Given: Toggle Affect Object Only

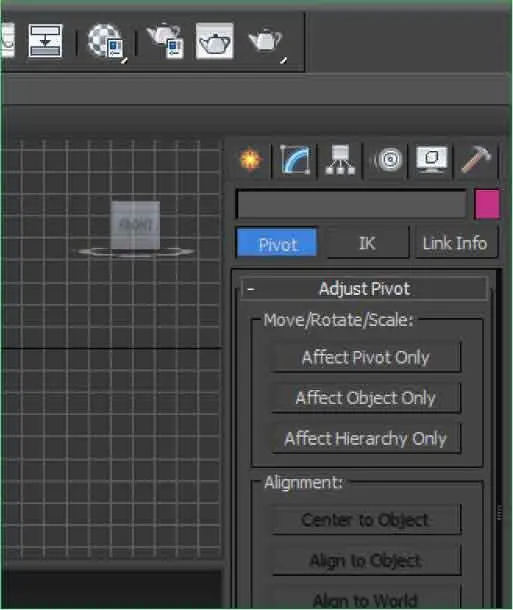Looking at the screenshot, I should (366, 398).
